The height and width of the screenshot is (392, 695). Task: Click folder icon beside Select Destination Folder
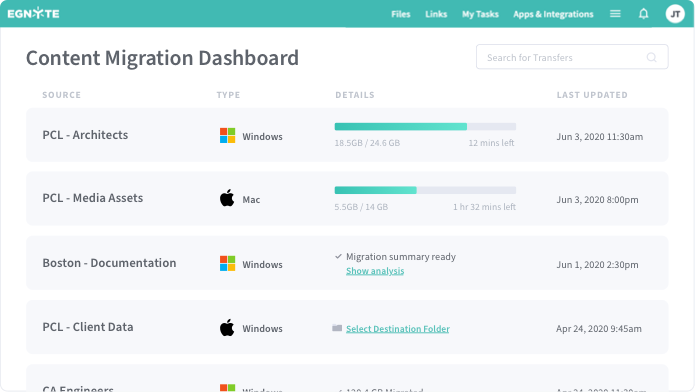point(337,328)
